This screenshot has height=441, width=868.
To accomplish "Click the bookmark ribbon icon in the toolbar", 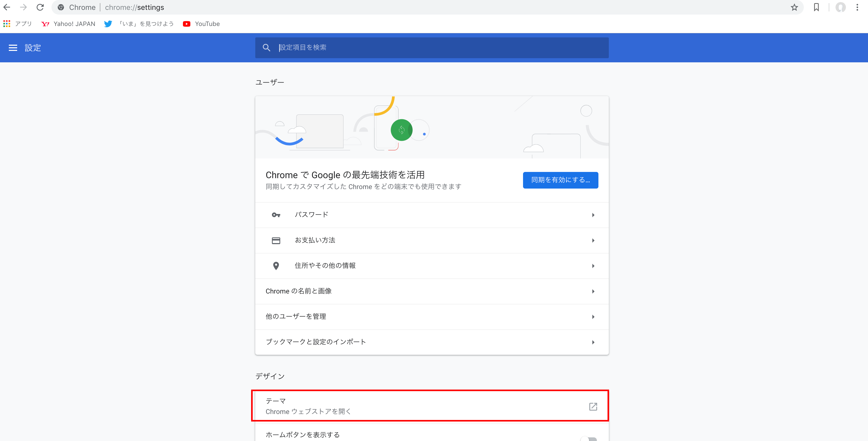I will pos(817,7).
